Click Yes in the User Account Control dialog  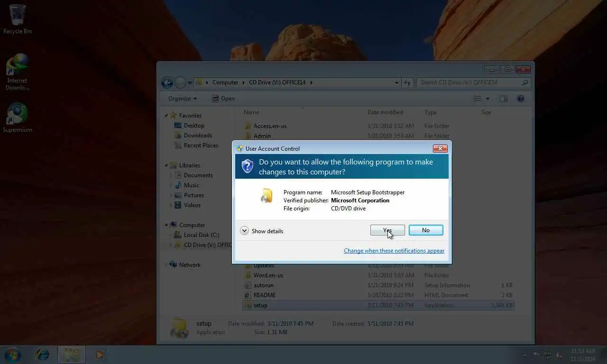click(387, 230)
